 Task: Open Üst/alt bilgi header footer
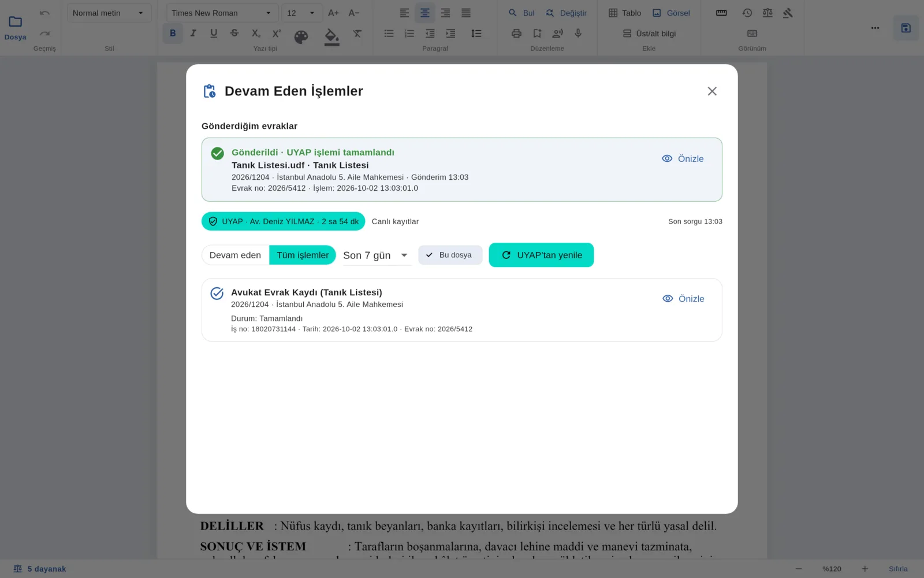[x=649, y=34]
